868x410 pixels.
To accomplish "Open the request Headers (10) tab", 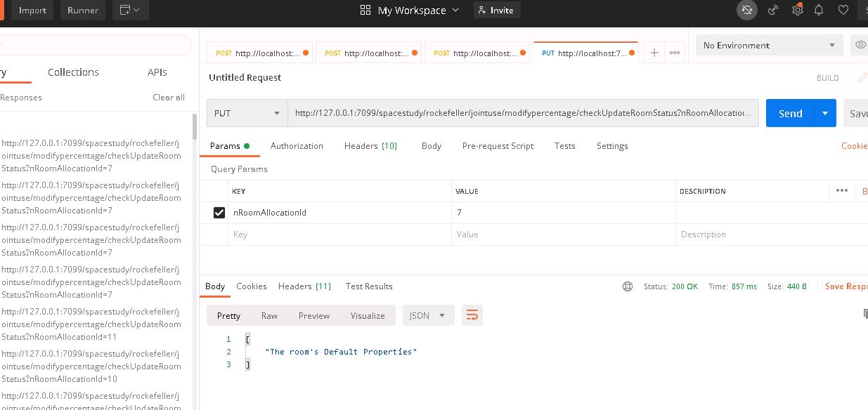I will [x=370, y=145].
